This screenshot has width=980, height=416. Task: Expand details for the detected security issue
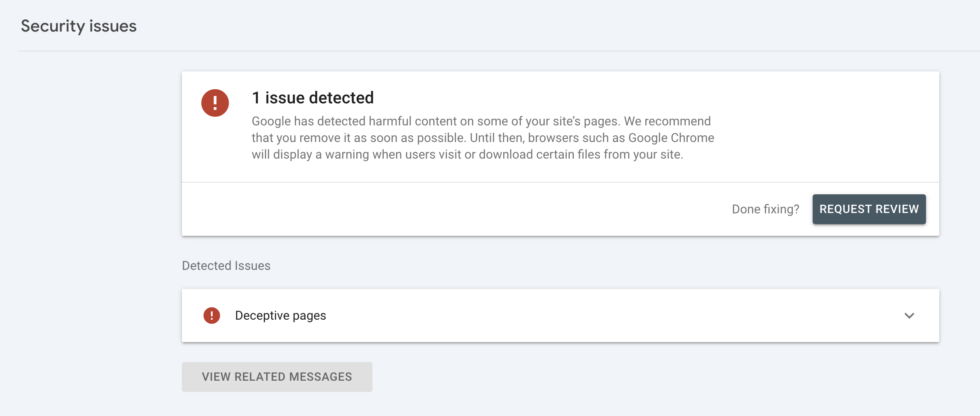(910, 316)
